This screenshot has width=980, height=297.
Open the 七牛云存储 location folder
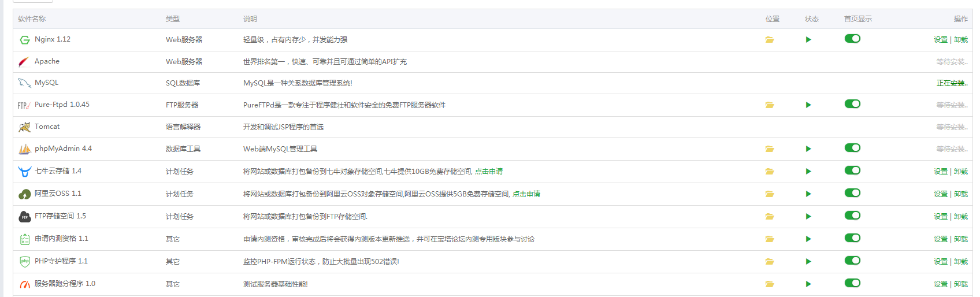pyautogui.click(x=770, y=172)
